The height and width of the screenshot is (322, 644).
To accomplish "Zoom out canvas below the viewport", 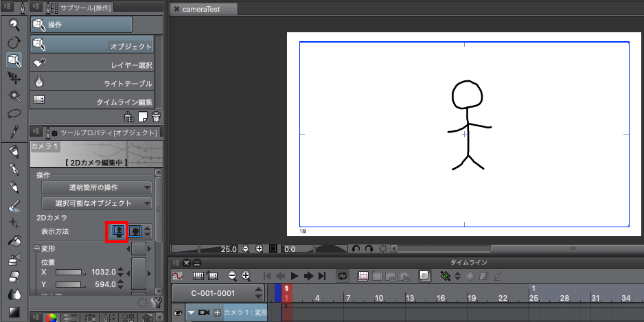I will [x=246, y=249].
